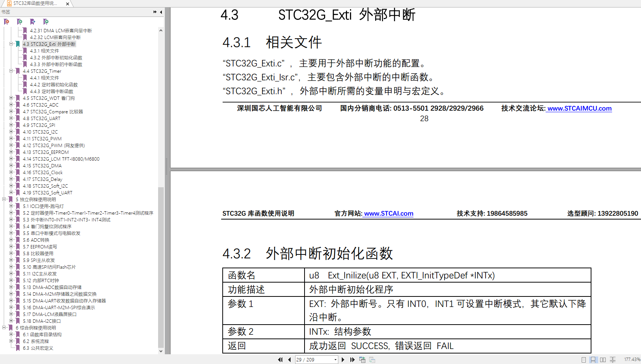641x364 pixels.
Task: Switch to single page view
Action: point(584,359)
